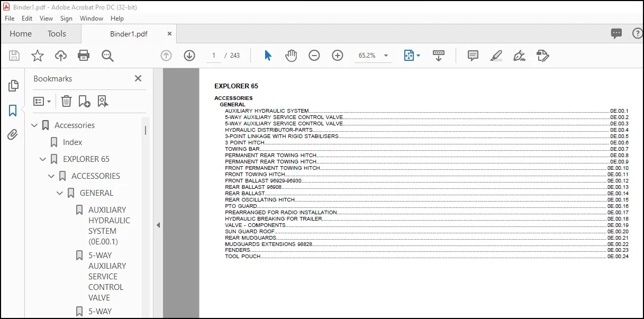Screen dimensions: 644x319
Task: Close the Bookmarks panel
Action: coord(138,78)
